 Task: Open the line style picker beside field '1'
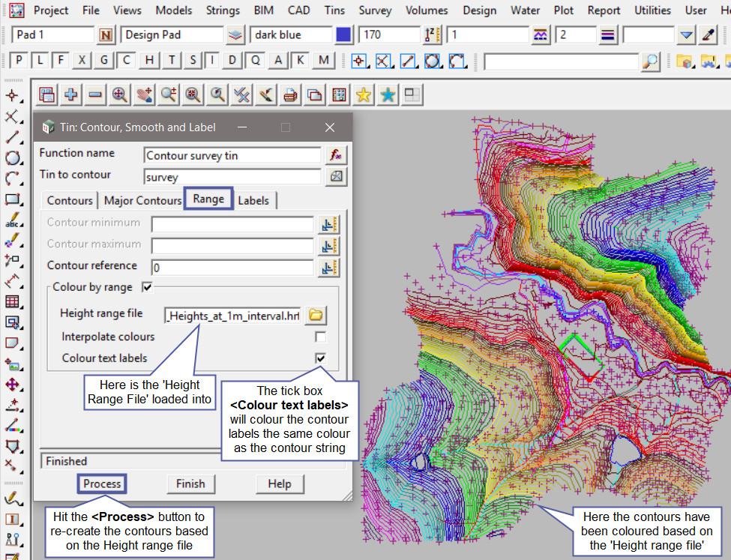pyautogui.click(x=540, y=35)
